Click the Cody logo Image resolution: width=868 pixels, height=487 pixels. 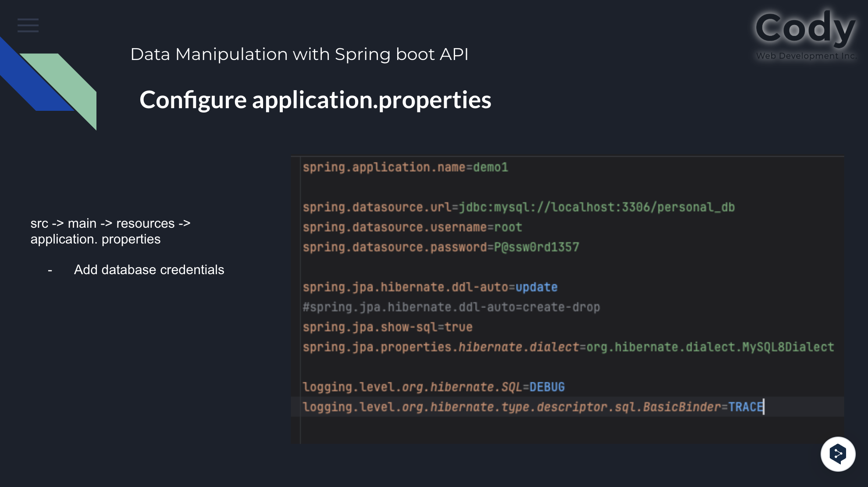(805, 28)
